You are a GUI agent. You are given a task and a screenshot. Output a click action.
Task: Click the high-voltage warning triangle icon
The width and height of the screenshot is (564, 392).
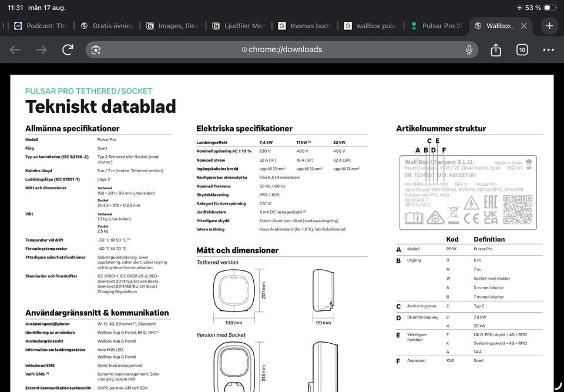(x=471, y=203)
